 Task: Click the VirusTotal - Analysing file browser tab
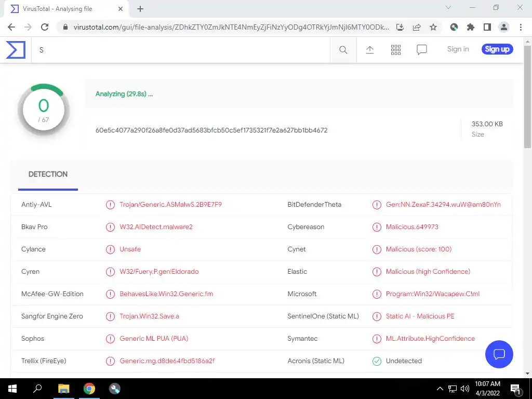[66, 9]
